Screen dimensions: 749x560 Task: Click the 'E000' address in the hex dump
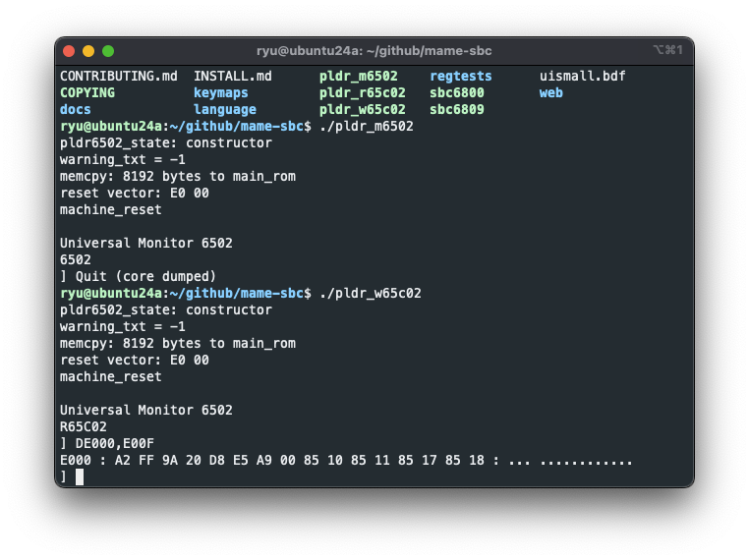click(x=76, y=460)
